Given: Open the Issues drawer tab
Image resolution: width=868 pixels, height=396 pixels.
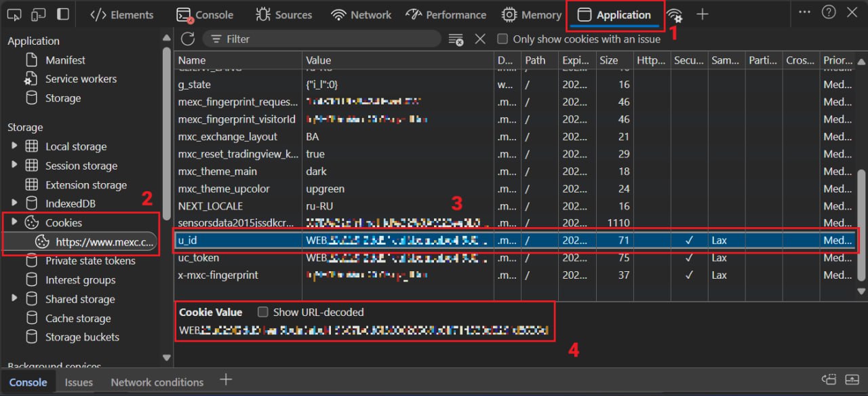Looking at the screenshot, I should 78,381.
